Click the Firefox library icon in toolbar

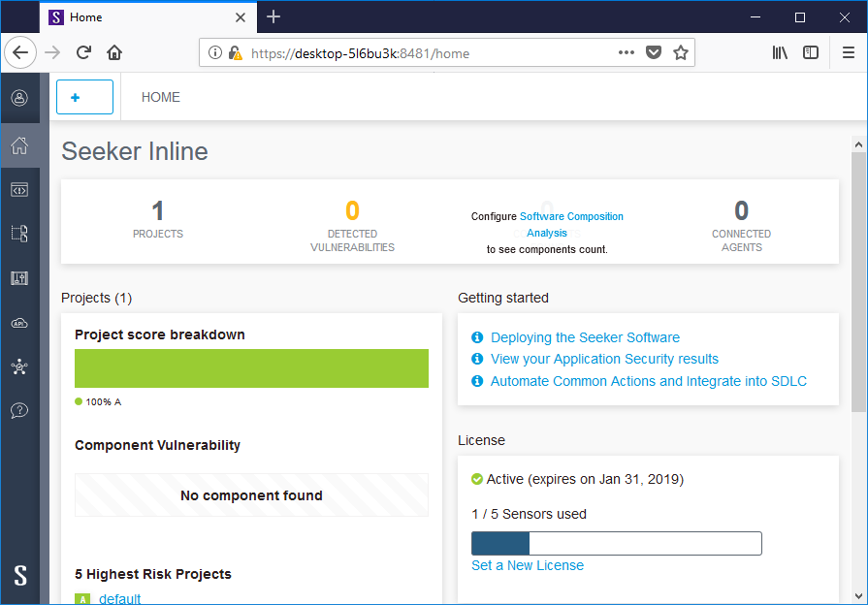780,52
